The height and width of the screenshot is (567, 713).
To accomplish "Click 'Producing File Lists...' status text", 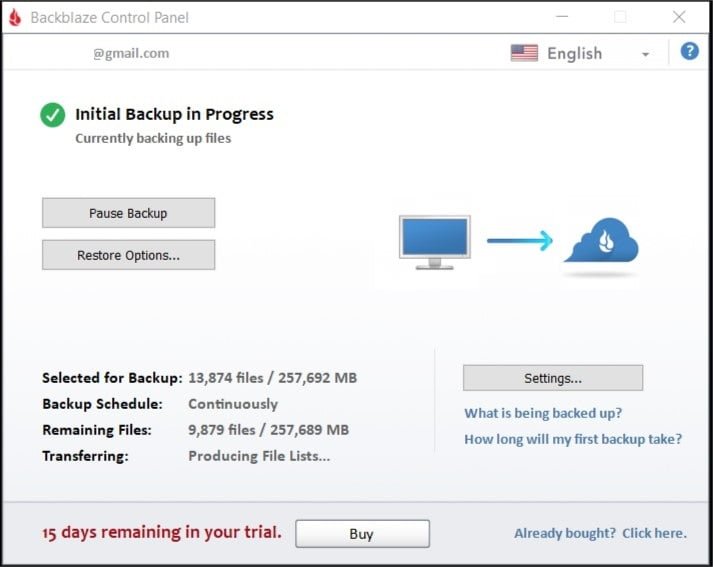I will coord(259,456).
